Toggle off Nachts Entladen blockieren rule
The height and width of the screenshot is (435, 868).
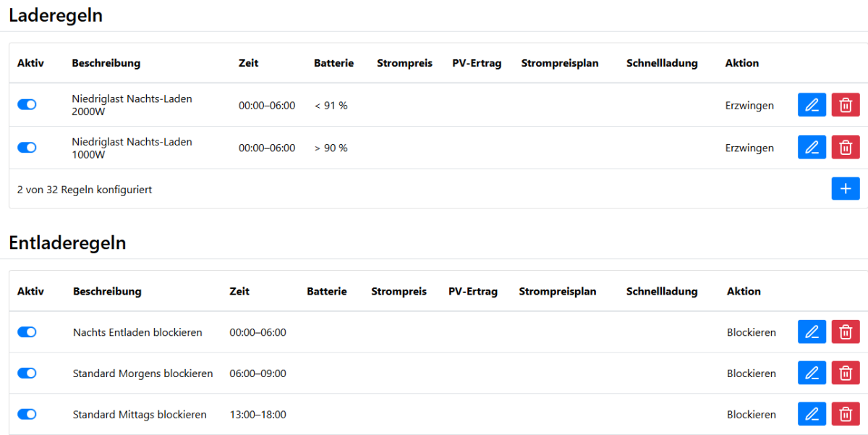click(x=27, y=332)
